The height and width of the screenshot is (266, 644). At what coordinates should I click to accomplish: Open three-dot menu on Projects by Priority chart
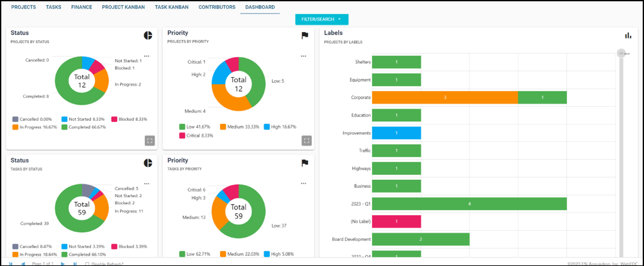(303, 56)
